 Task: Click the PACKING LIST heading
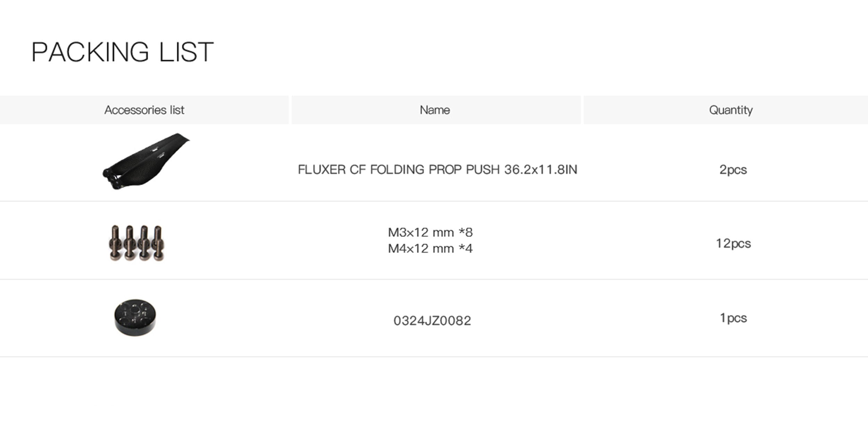pos(122,52)
